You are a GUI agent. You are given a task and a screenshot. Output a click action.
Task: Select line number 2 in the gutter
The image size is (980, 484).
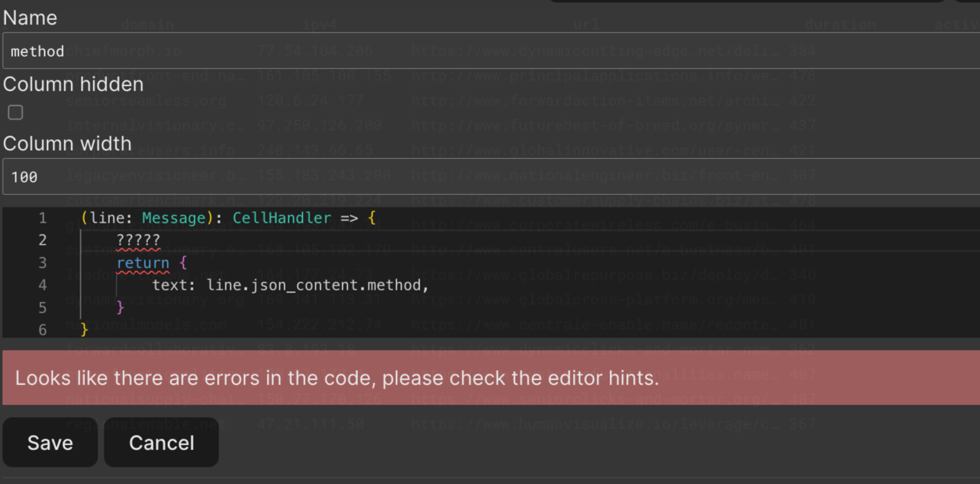[x=42, y=240]
